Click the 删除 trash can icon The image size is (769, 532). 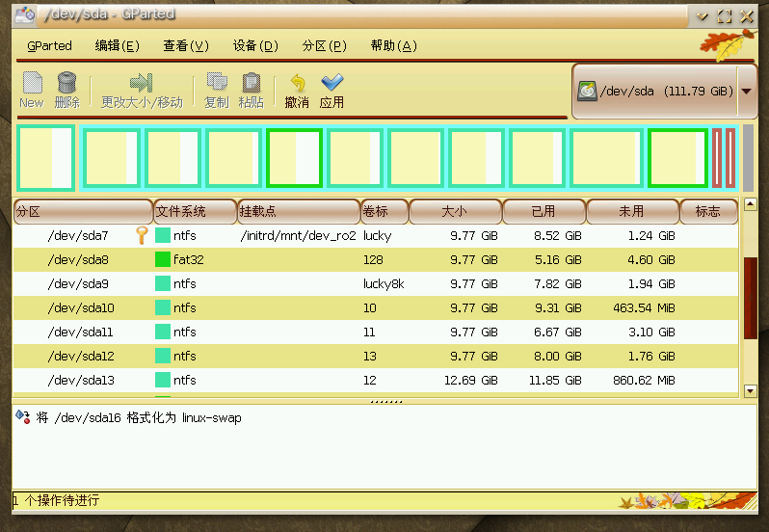[x=66, y=82]
